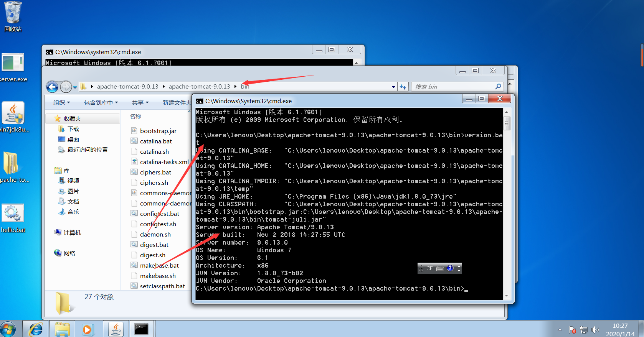The image size is (644, 337).
Task: Select the ciphers.sh file
Action: [x=154, y=182]
